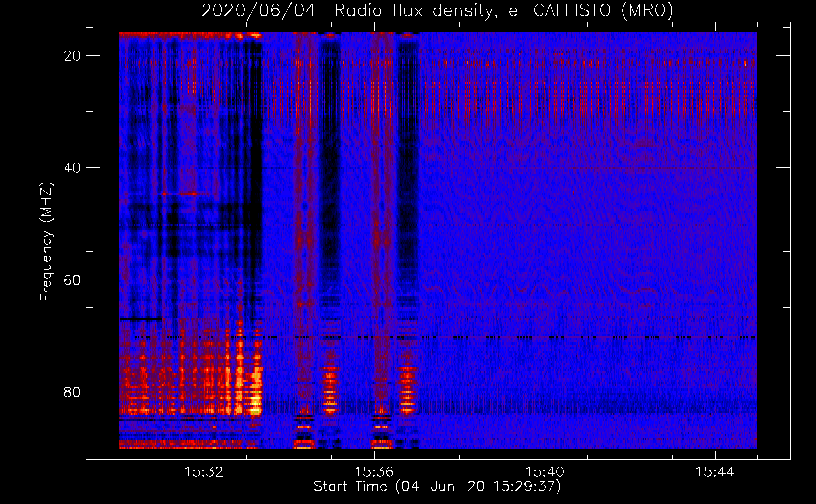Click the plot title '2020/06/04 Radio flux density'
The width and height of the screenshot is (816, 504).
tap(437, 10)
